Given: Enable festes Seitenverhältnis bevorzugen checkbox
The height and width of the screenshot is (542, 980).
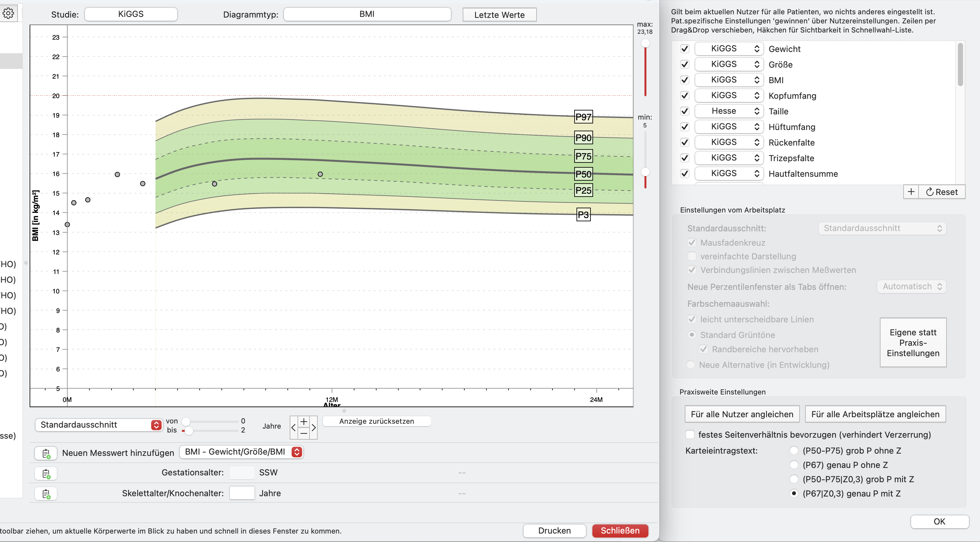Looking at the screenshot, I should [x=690, y=434].
